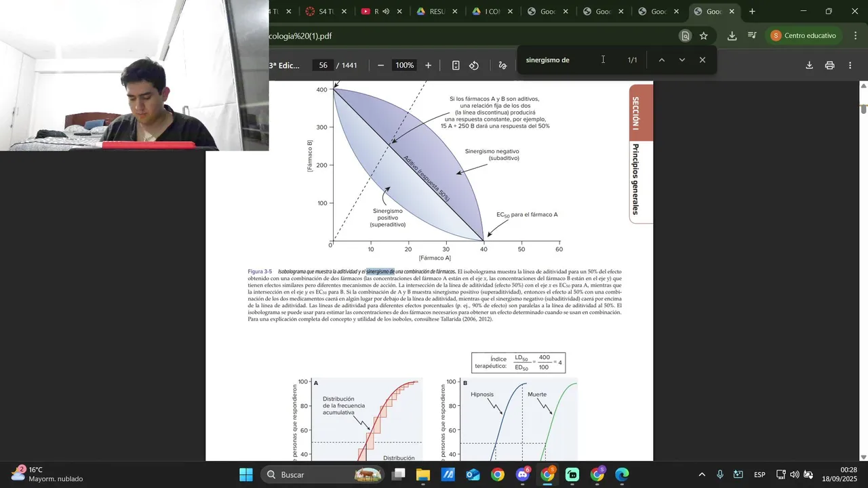Image resolution: width=868 pixels, height=488 pixels.
Task: Click the taskbar Buscar search box
Action: 321,474
